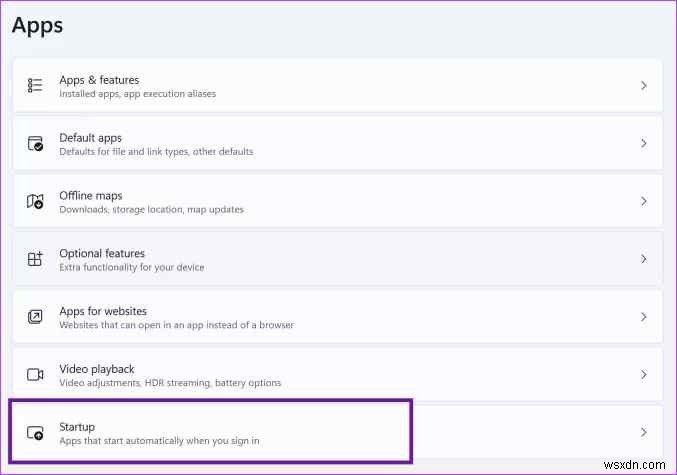Viewport: 677px width, 475px height.
Task: Click the Apps & features list icon
Action: (x=35, y=86)
